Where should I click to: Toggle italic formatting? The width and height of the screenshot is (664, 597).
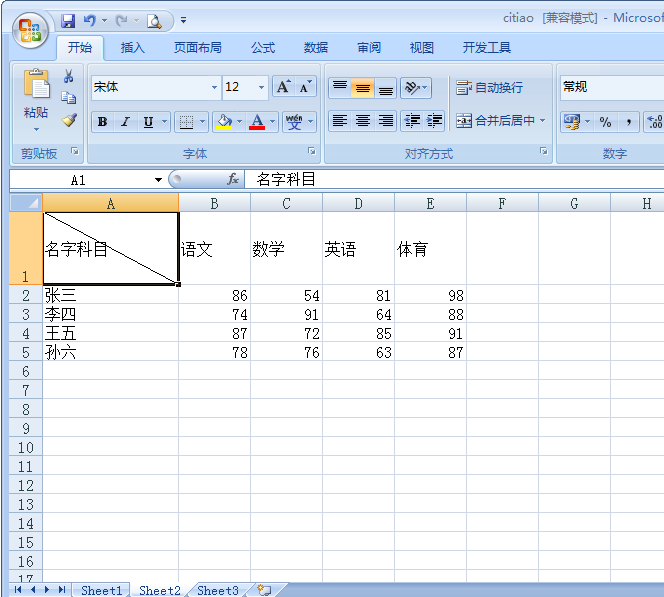[x=125, y=122]
